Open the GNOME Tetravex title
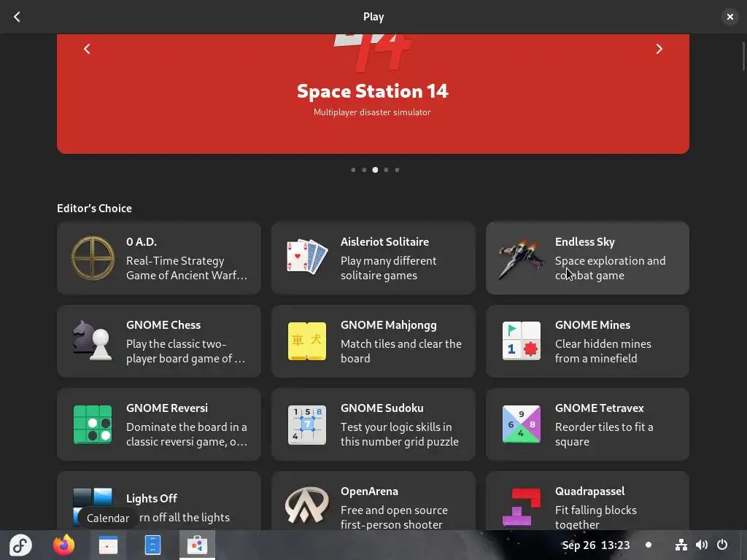This screenshot has width=747, height=560. click(600, 408)
